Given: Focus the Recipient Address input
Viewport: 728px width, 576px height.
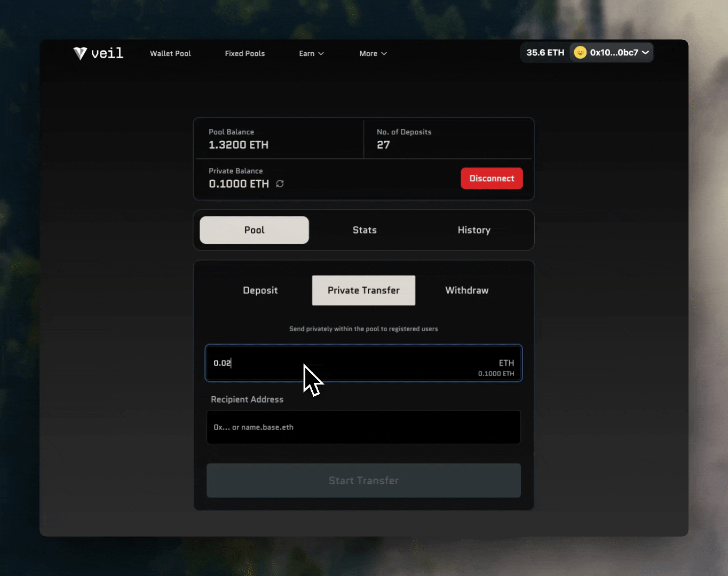Looking at the screenshot, I should pyautogui.click(x=363, y=427).
